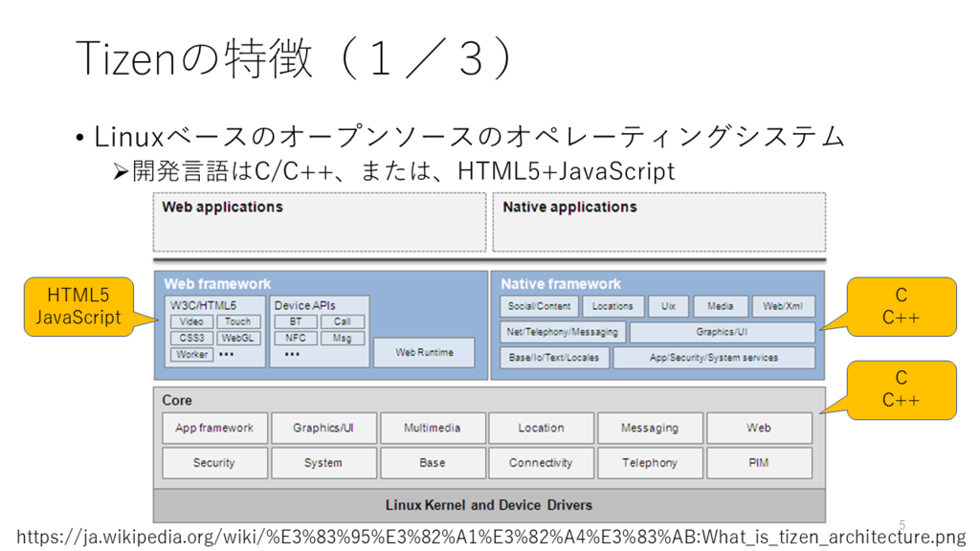Click the "Web Runtime" box
This screenshot has height=551, width=980.
pos(424,352)
